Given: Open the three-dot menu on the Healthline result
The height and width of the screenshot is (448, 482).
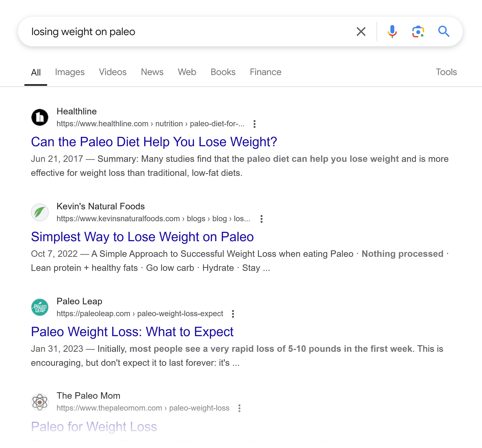Looking at the screenshot, I should [x=255, y=124].
